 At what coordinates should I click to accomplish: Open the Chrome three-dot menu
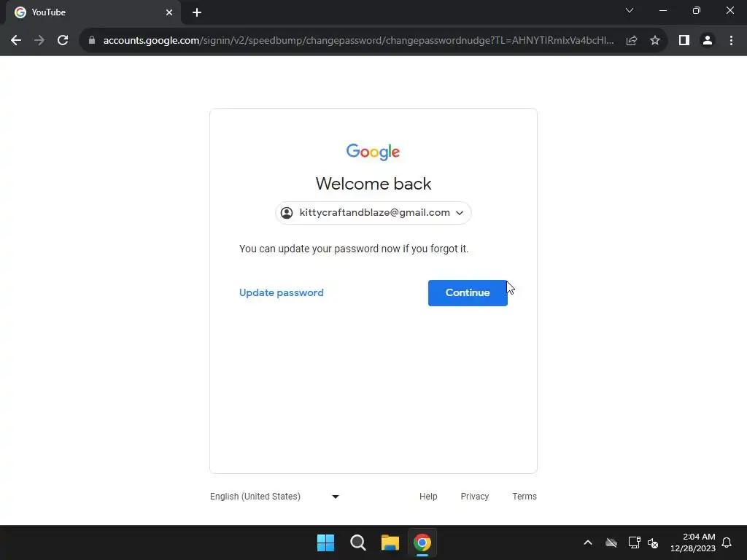[x=731, y=41]
